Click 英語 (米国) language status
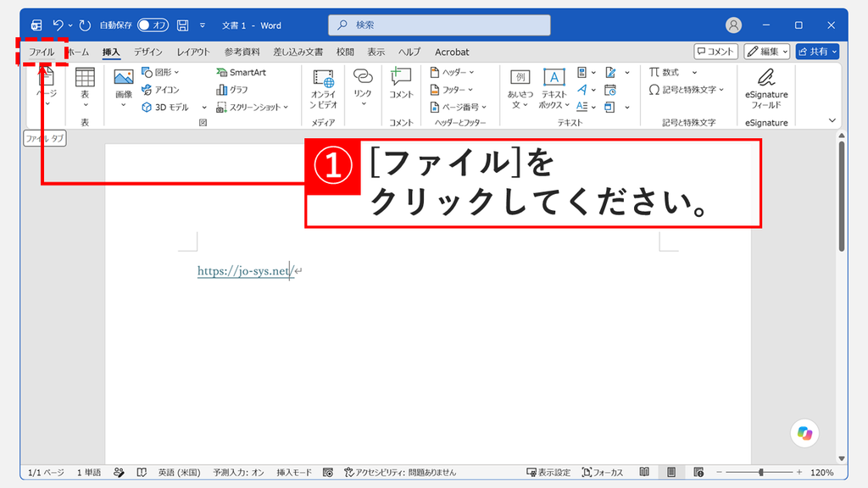This screenshot has height=488, width=868. tap(179, 473)
